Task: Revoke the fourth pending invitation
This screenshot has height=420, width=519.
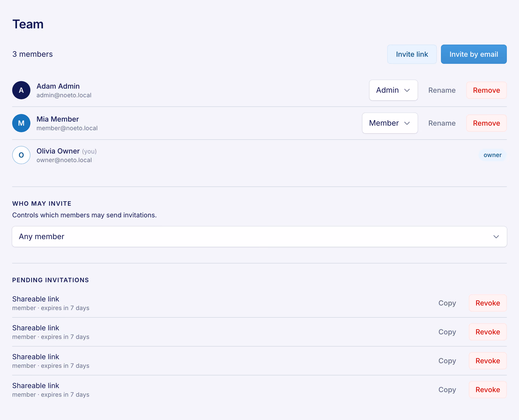Action: [x=488, y=390]
